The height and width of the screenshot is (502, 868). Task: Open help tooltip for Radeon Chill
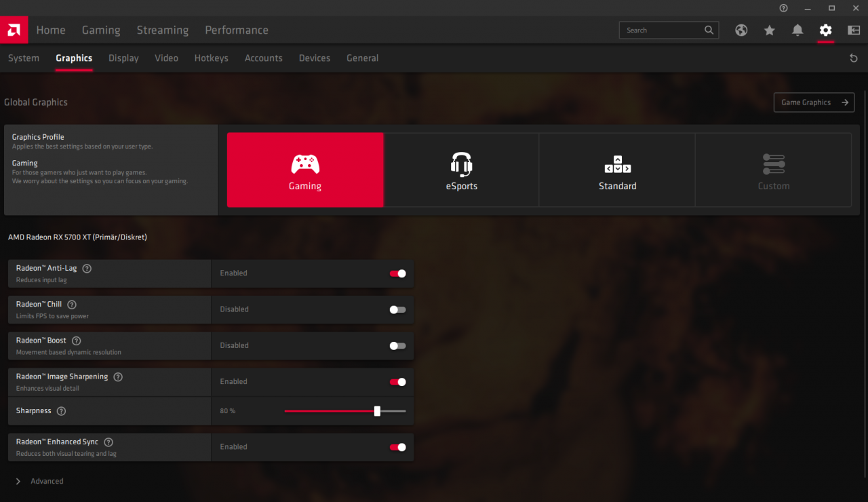click(72, 305)
